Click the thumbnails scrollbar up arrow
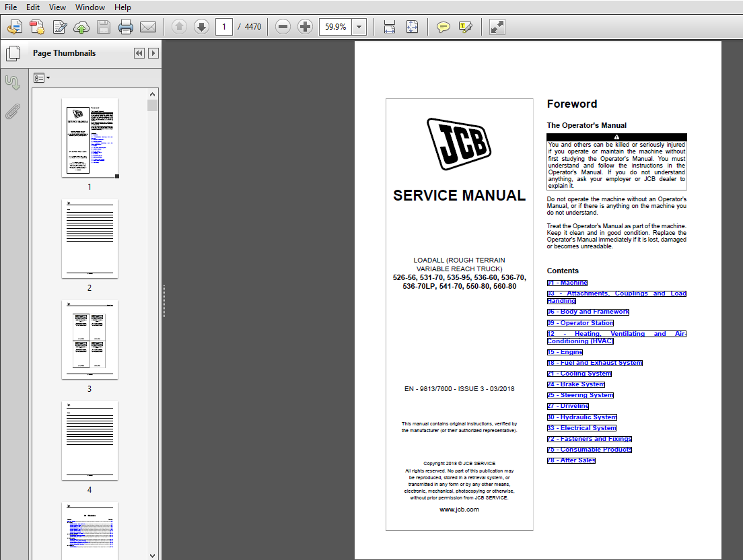Viewport: 743px width, 560px height. [x=152, y=94]
